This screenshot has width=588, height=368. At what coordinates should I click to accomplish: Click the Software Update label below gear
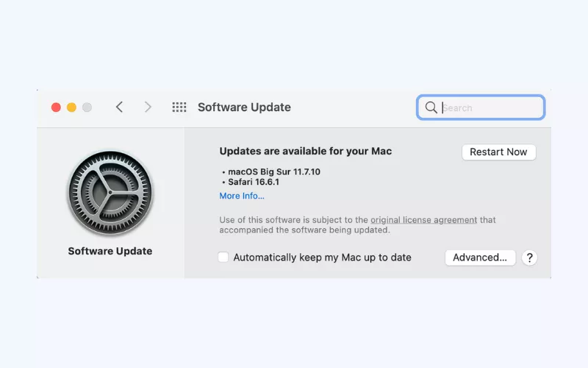pos(110,251)
